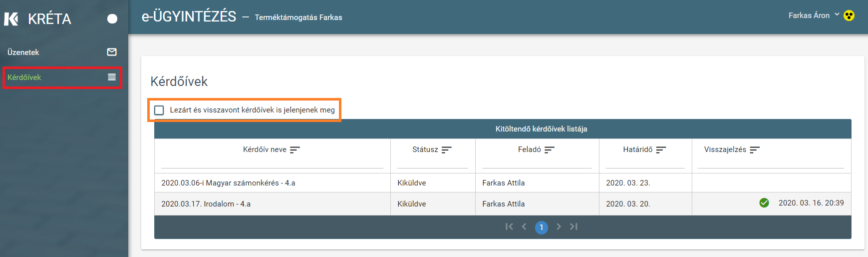The image size is (868, 257).
Task: Sort by Státusz column icon
Action: (447, 149)
